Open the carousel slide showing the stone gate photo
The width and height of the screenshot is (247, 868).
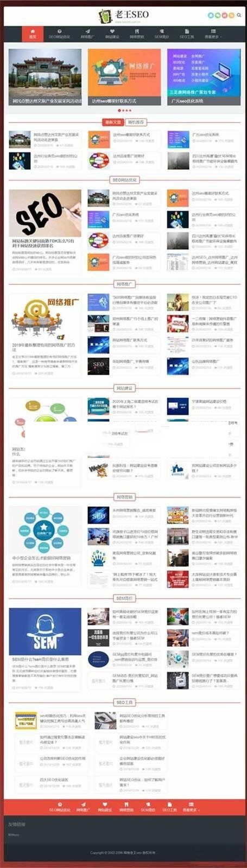coord(45,77)
